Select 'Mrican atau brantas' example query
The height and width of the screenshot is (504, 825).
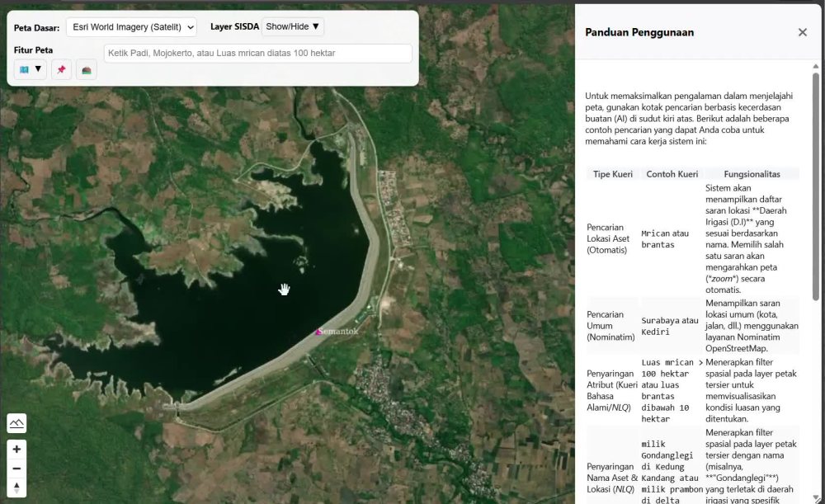[x=665, y=239]
